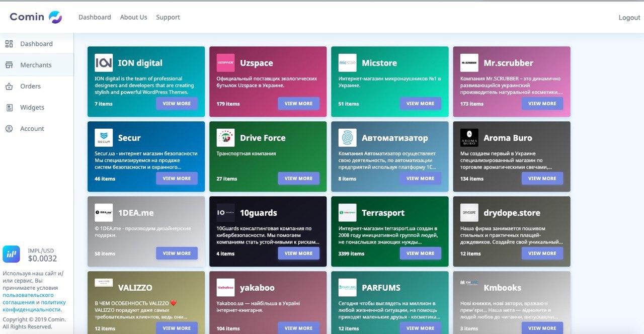Viewport: 644px width, 334px height.
Task: Click View More on Aroma Buro card
Action: point(542,179)
